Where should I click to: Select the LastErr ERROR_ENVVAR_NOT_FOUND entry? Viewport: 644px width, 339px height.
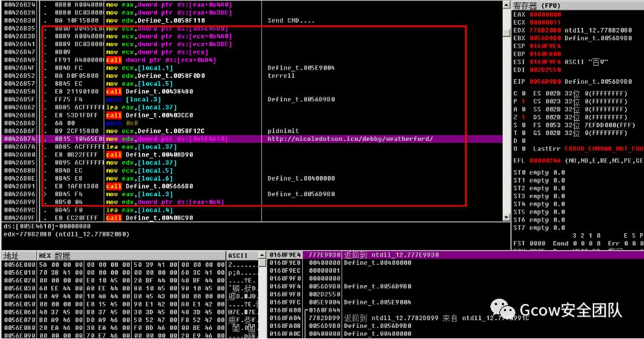(588, 149)
